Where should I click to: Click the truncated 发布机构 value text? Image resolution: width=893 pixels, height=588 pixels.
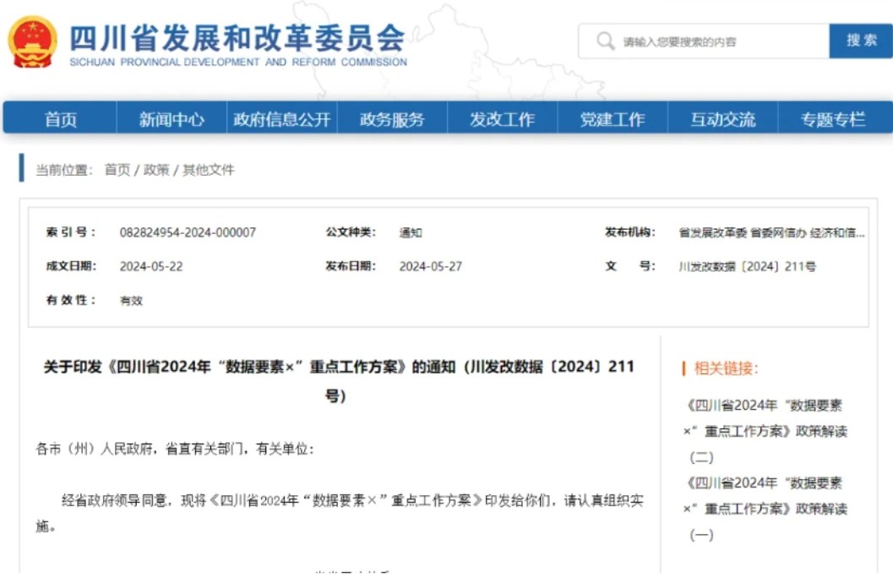click(771, 232)
